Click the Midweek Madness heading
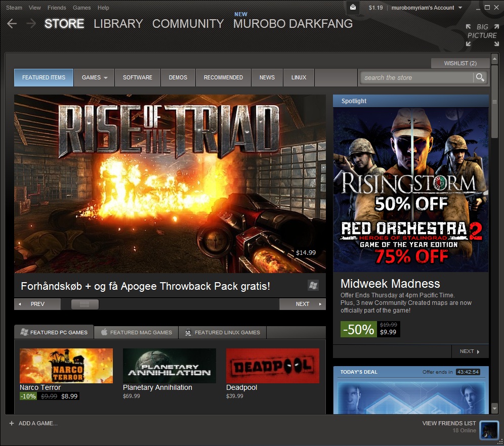Screen dimensions: 504x446 [x=390, y=284]
